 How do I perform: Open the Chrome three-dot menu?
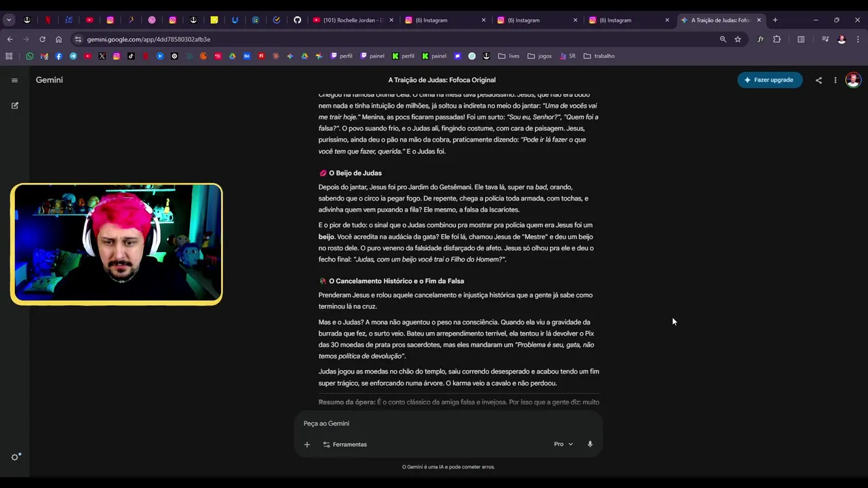click(857, 39)
